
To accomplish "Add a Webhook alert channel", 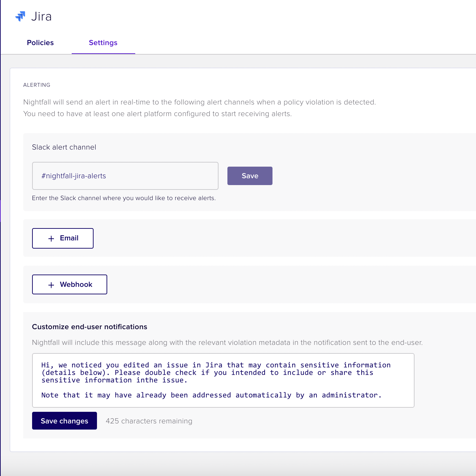I will pyautogui.click(x=70, y=284).
